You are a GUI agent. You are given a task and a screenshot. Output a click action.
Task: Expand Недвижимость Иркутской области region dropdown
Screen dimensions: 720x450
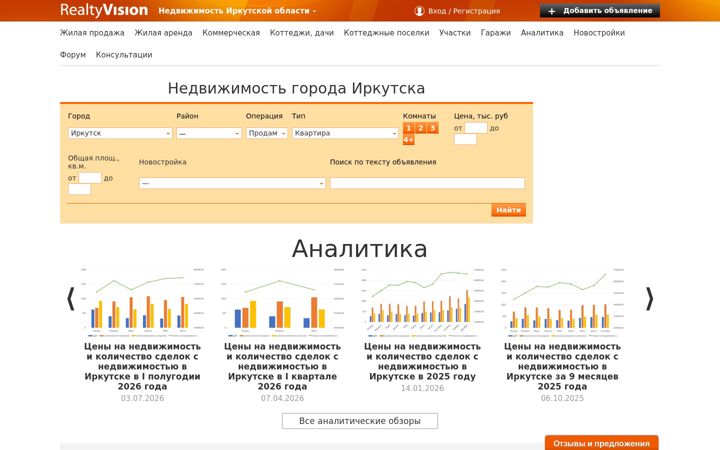[237, 11]
